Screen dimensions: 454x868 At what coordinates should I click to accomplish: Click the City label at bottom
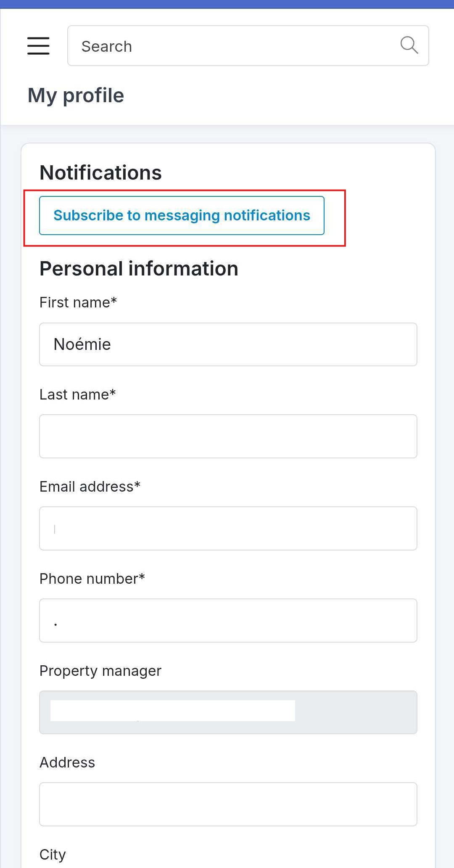[53, 855]
